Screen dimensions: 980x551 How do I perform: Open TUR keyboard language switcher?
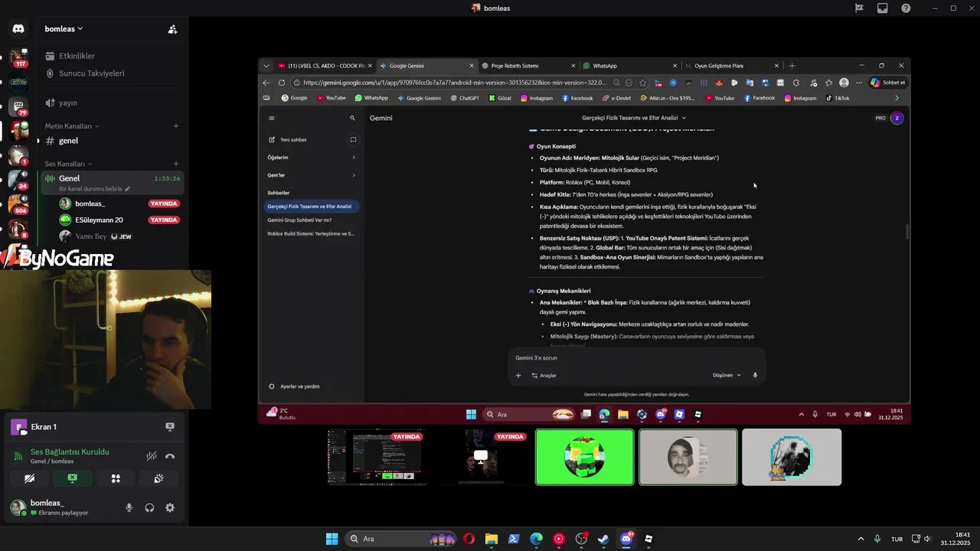pyautogui.click(x=897, y=539)
